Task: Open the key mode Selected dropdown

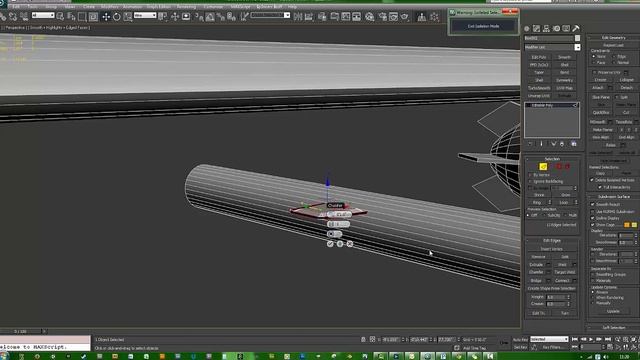Action: [549, 339]
